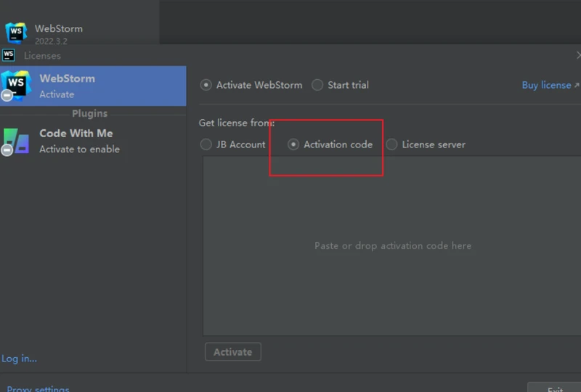This screenshot has width=581, height=392.
Task: Click the Log in... link
Action: click(x=19, y=359)
